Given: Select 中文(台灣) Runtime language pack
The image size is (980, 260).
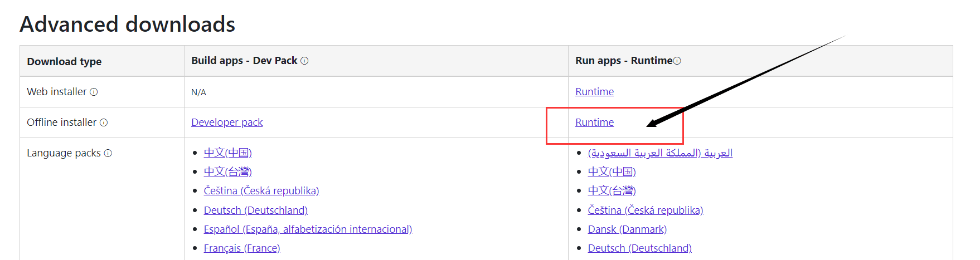Looking at the screenshot, I should tap(612, 191).
